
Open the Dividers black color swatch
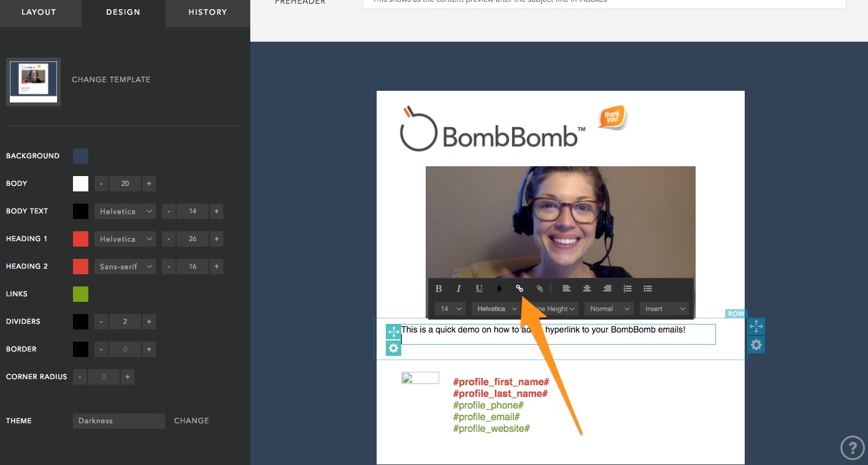[x=80, y=321]
